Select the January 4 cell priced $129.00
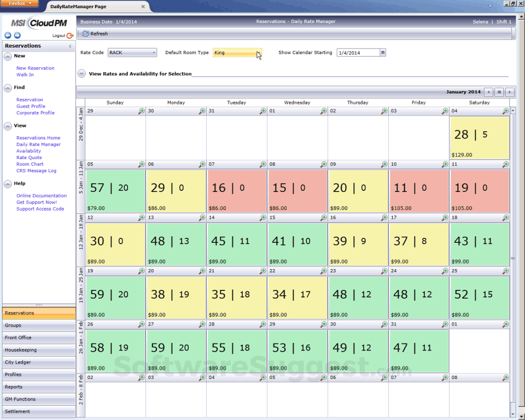Viewport: 525px width, 420px height. [x=480, y=138]
